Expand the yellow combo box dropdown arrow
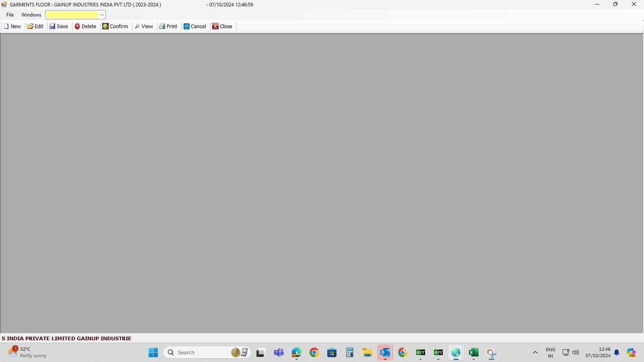 (102, 15)
